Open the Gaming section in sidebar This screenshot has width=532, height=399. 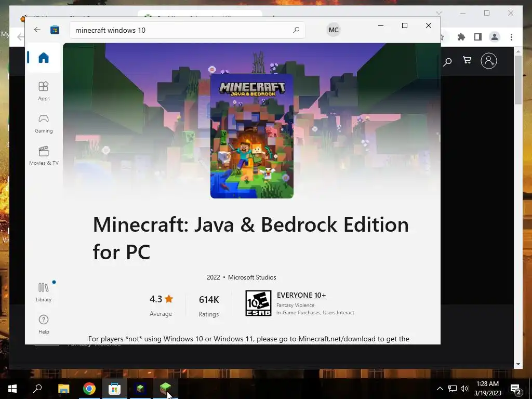point(44,123)
